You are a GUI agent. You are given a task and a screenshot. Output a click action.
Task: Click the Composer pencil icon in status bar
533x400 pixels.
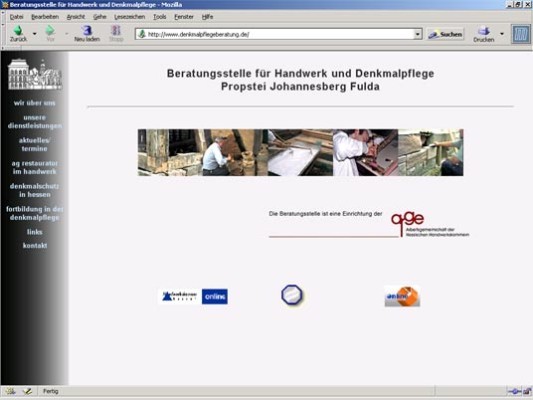coord(27,391)
